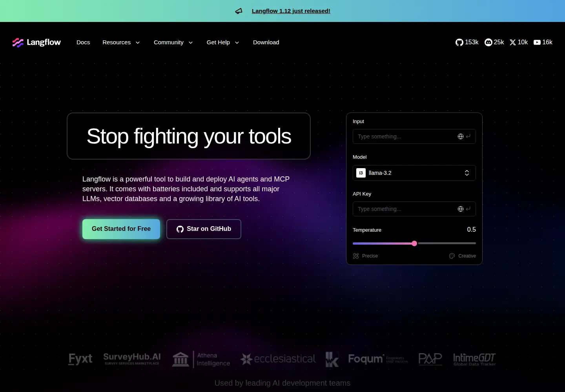Image resolution: width=565 pixels, height=392 pixels.
Task: Open the Download menu item
Action: [266, 42]
